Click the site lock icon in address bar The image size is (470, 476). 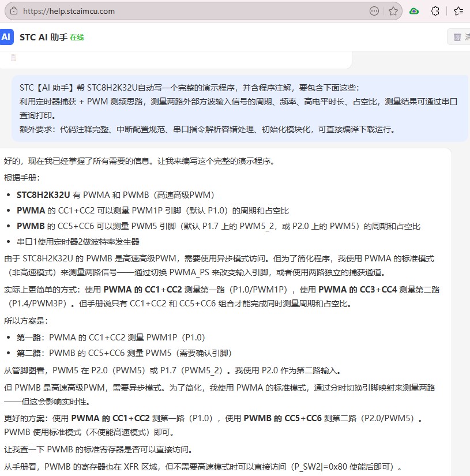click(x=14, y=11)
